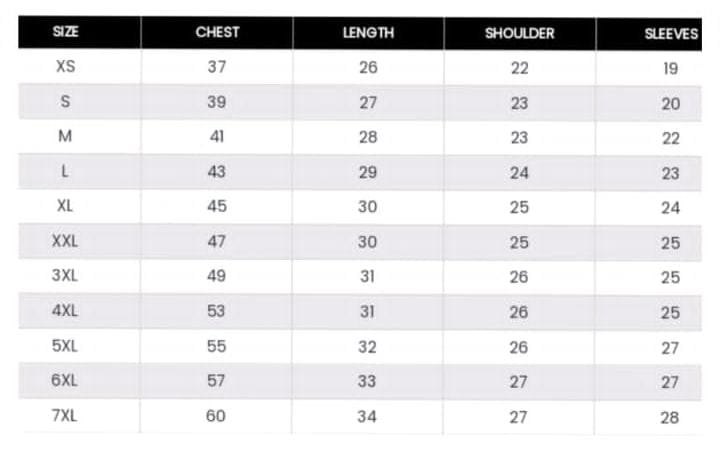Viewport: 720px width, 453px height.
Task: Click chest value 53 for 4XL
Action: coord(216,311)
